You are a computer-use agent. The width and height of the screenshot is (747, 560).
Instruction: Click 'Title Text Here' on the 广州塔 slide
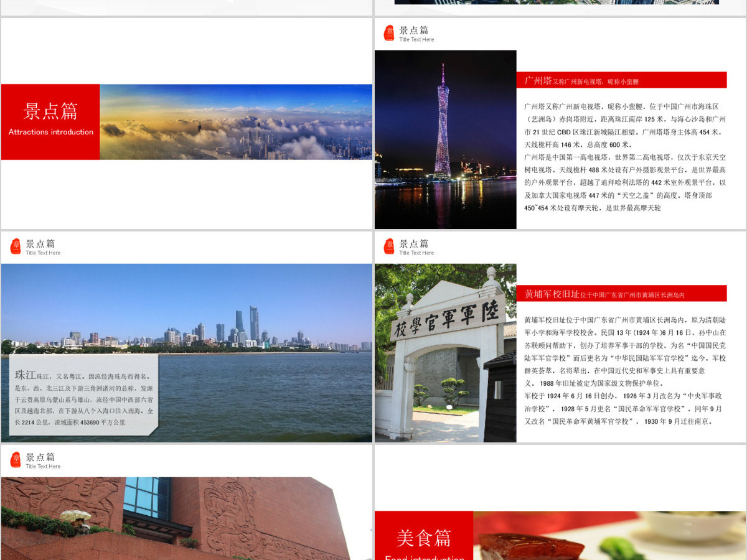point(416,40)
